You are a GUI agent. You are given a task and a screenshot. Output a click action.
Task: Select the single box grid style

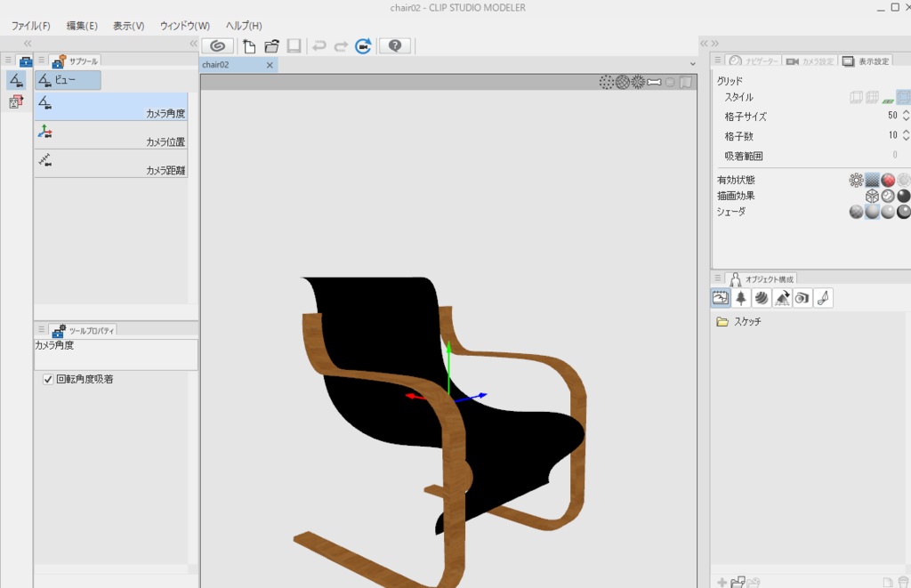[x=857, y=98]
